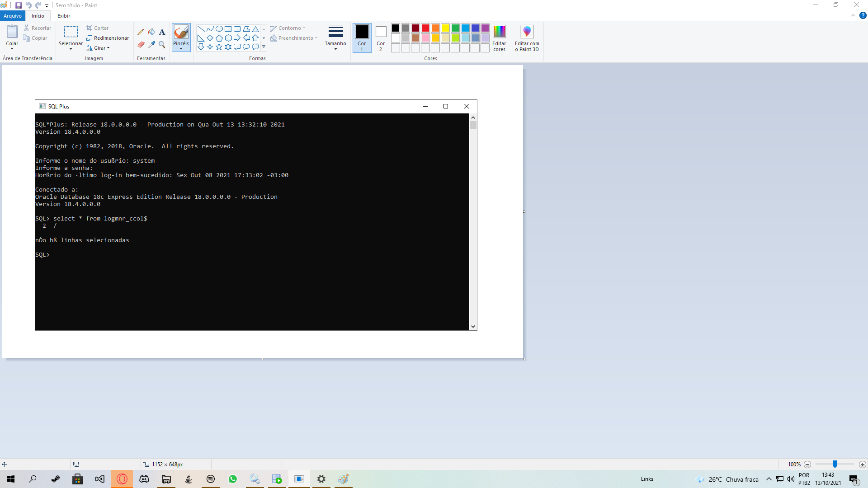Click the Recortar button

[38, 28]
